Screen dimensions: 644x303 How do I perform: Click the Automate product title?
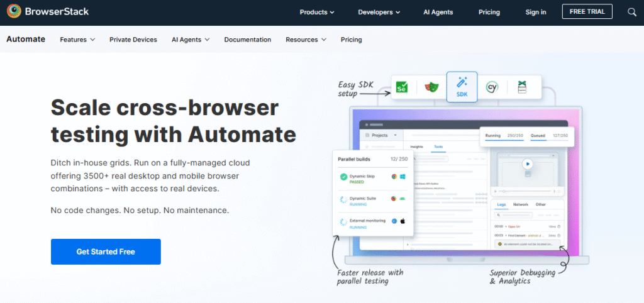tap(26, 40)
